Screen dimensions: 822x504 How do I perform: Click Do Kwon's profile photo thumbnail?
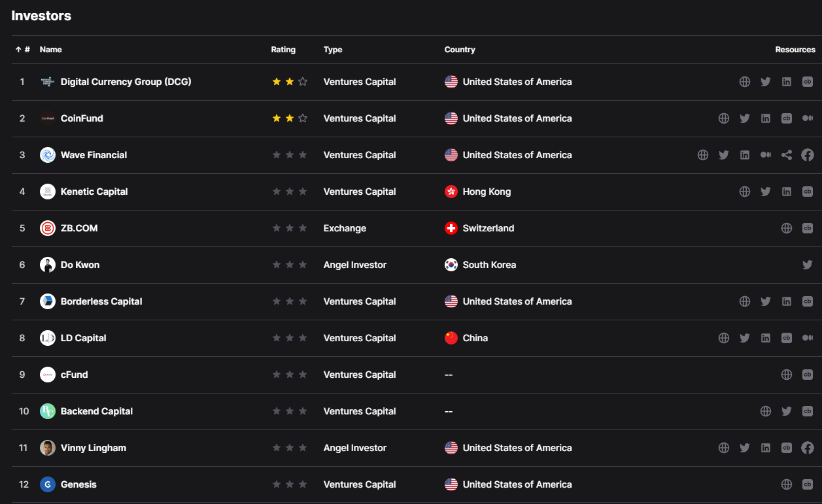coord(48,265)
